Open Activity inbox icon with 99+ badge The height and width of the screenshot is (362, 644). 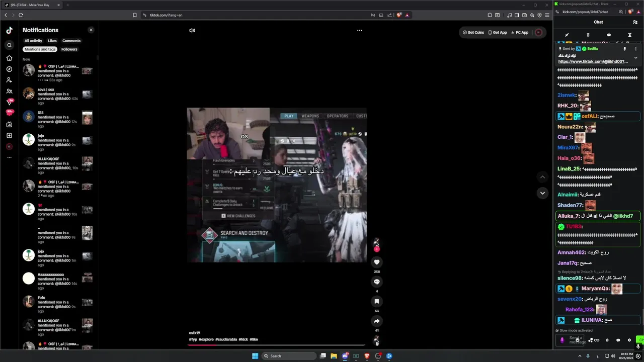[x=9, y=113]
